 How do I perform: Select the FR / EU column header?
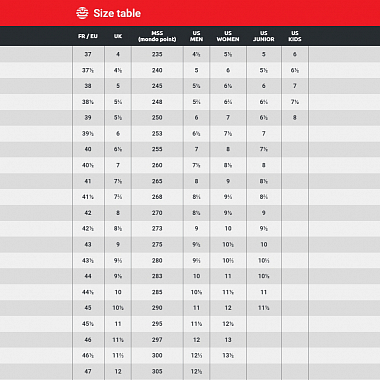pos(88,36)
